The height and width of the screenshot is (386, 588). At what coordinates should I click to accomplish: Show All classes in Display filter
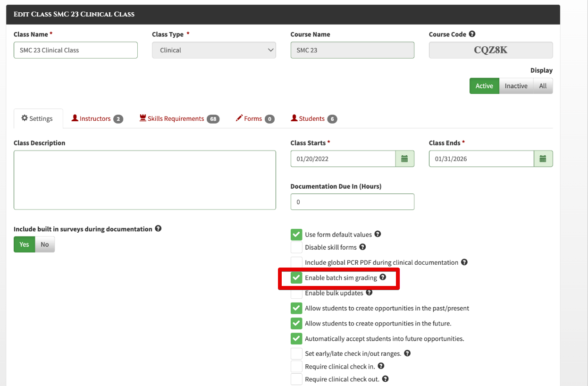pos(543,86)
